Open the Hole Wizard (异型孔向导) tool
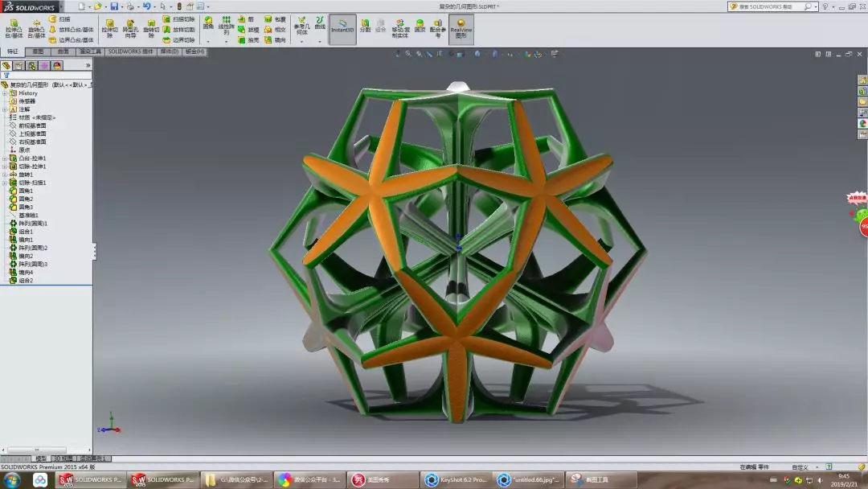The width and height of the screenshot is (868, 489). [x=130, y=29]
